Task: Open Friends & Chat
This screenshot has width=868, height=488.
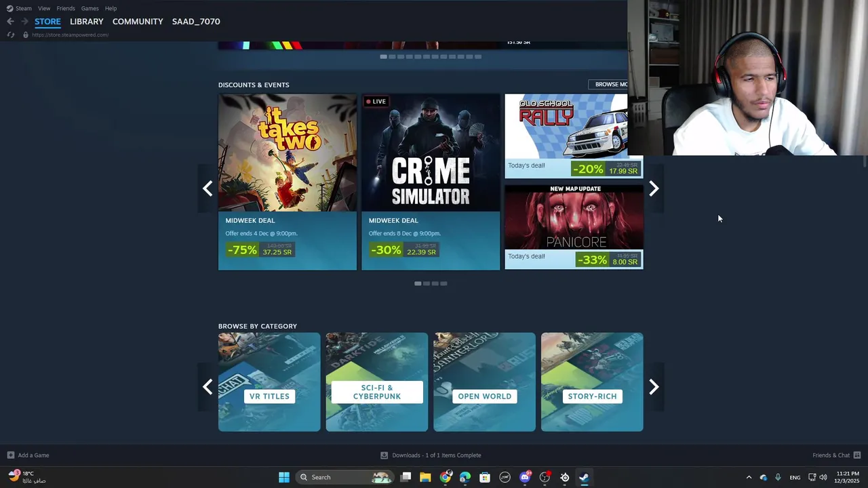Action: [836, 455]
